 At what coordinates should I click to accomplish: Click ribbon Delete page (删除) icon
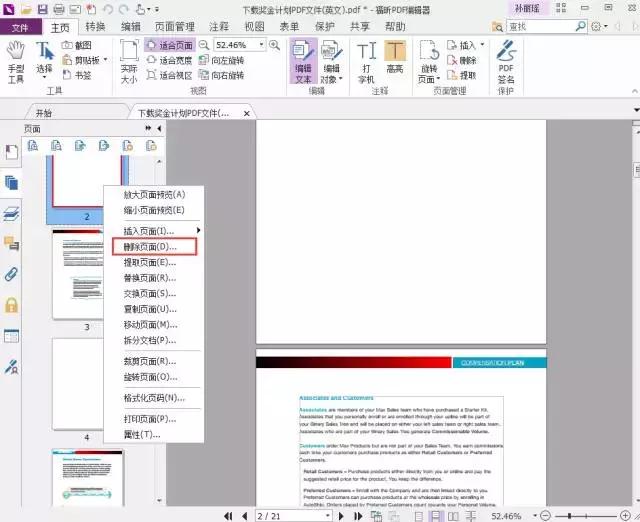tap(461, 60)
